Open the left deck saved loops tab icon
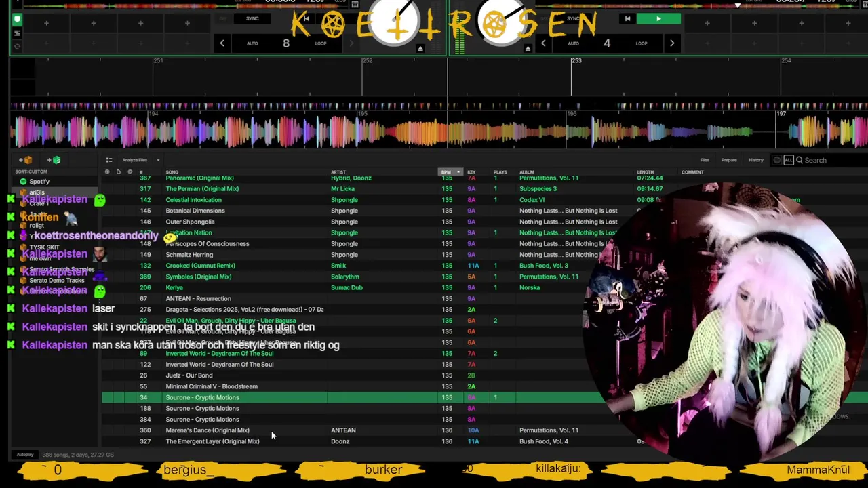This screenshot has width=868, height=488. [x=17, y=33]
